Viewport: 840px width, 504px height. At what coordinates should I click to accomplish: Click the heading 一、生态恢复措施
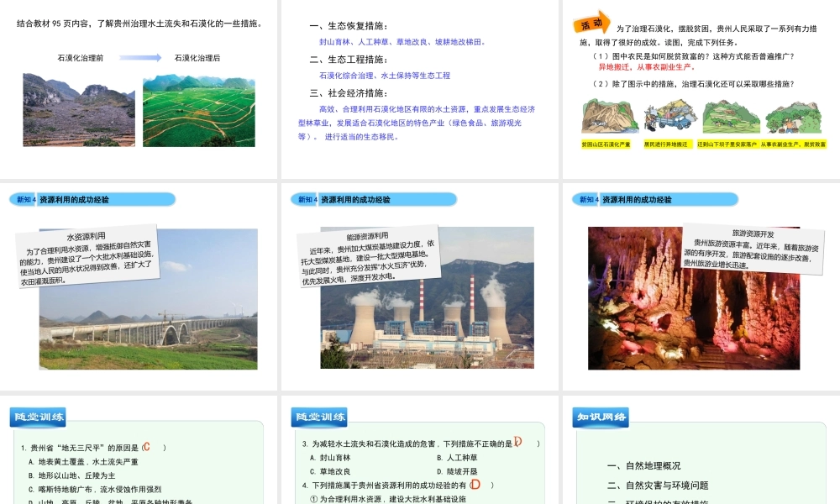click(349, 26)
